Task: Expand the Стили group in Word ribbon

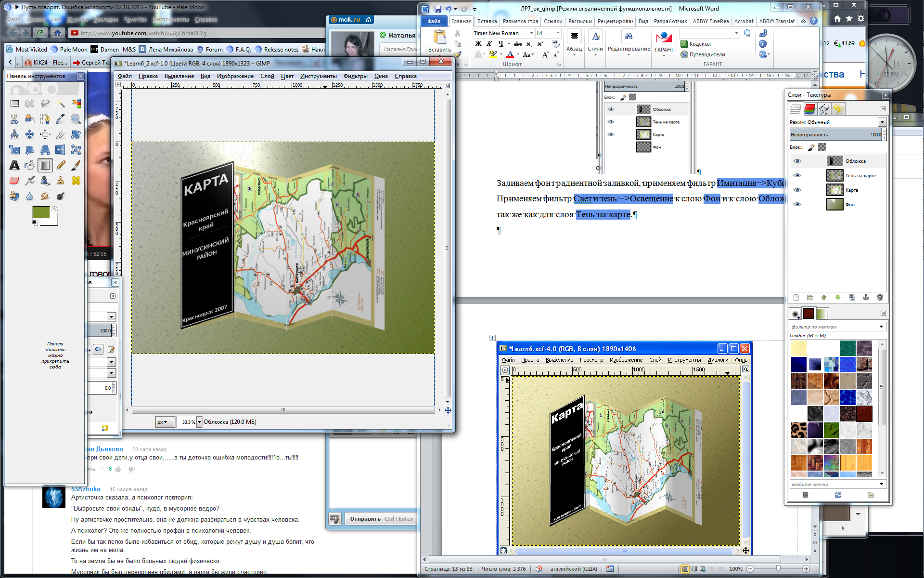Action: click(x=595, y=42)
